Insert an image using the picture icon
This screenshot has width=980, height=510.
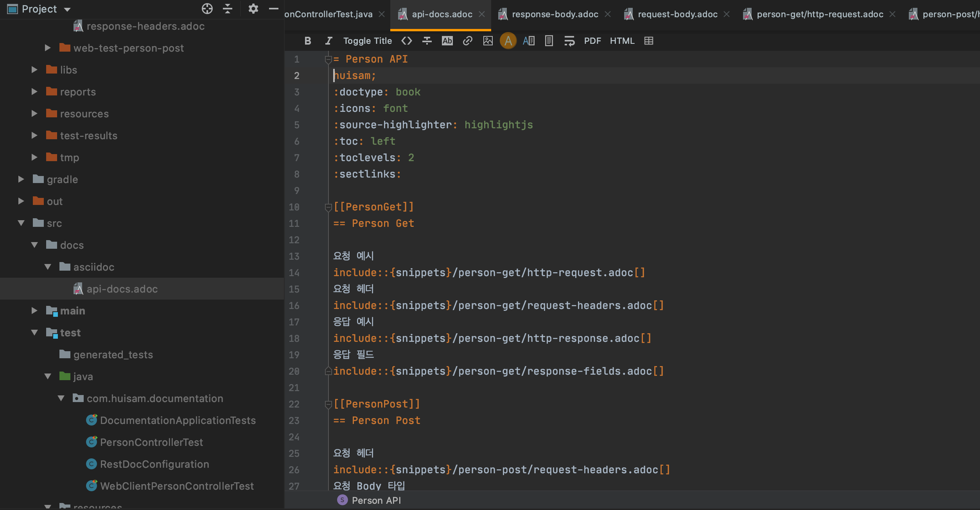(x=488, y=41)
